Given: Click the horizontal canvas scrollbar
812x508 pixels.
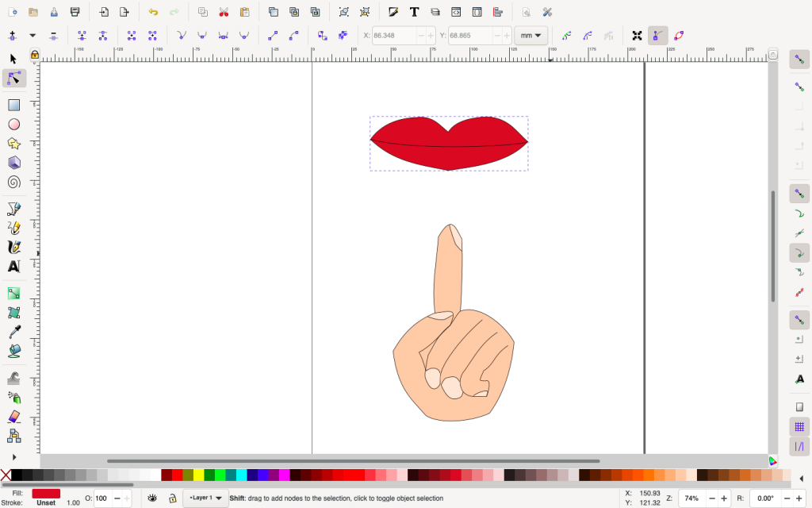Looking at the screenshot, I should [x=353, y=460].
